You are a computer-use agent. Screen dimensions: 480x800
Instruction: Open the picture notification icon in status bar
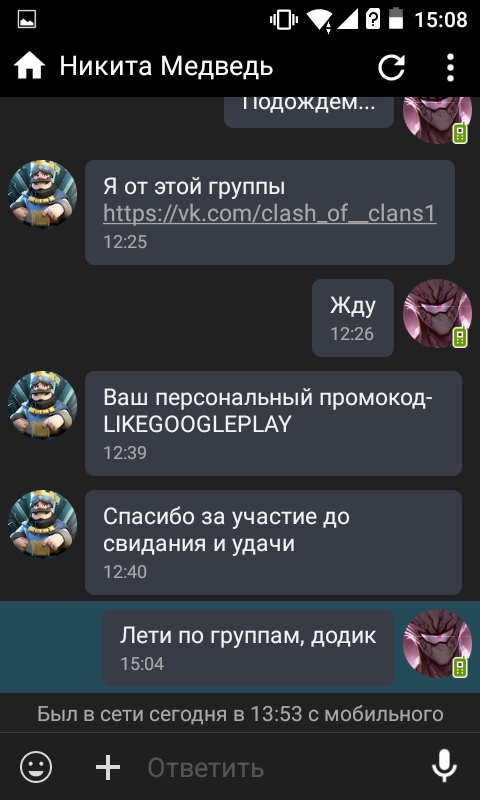tap(26, 20)
